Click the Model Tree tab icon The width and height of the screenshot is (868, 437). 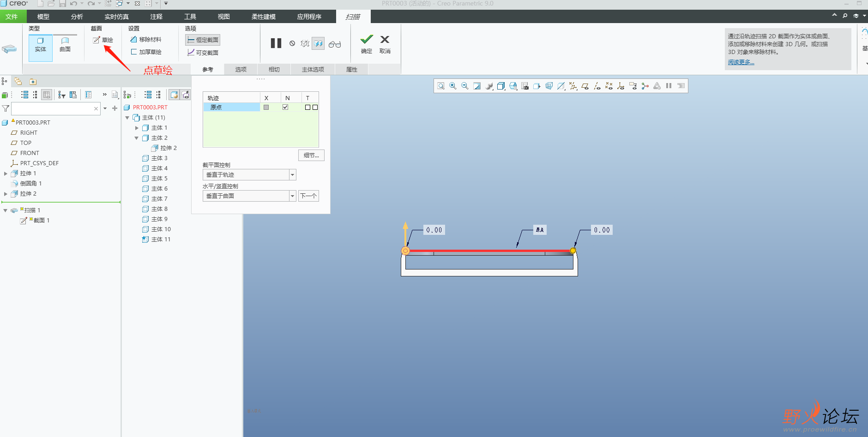click(5, 81)
